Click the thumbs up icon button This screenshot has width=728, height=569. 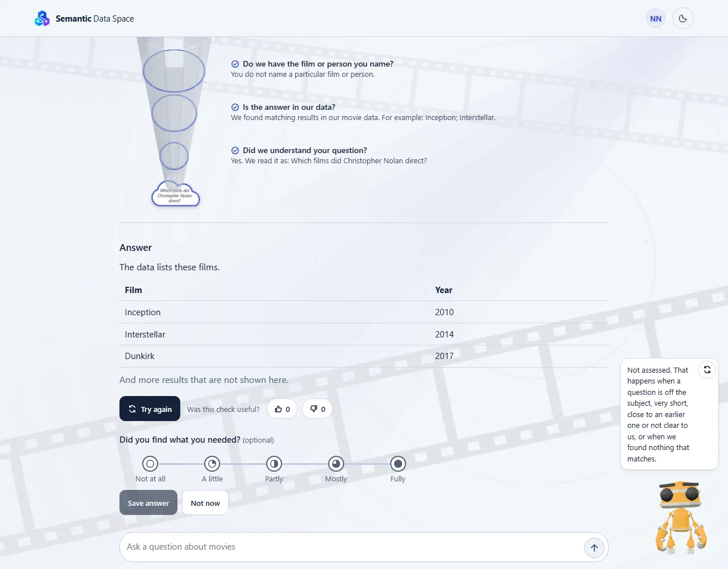click(x=282, y=409)
